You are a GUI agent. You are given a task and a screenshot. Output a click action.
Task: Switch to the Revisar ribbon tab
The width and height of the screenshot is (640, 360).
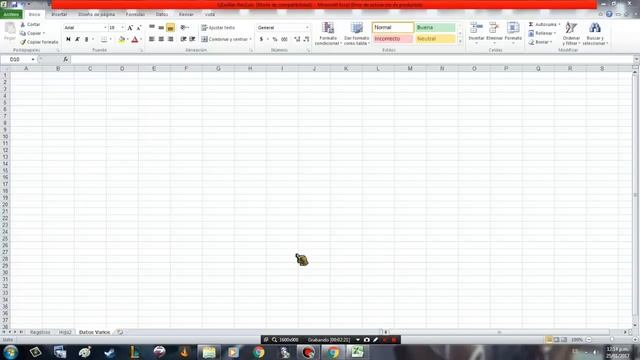186,14
